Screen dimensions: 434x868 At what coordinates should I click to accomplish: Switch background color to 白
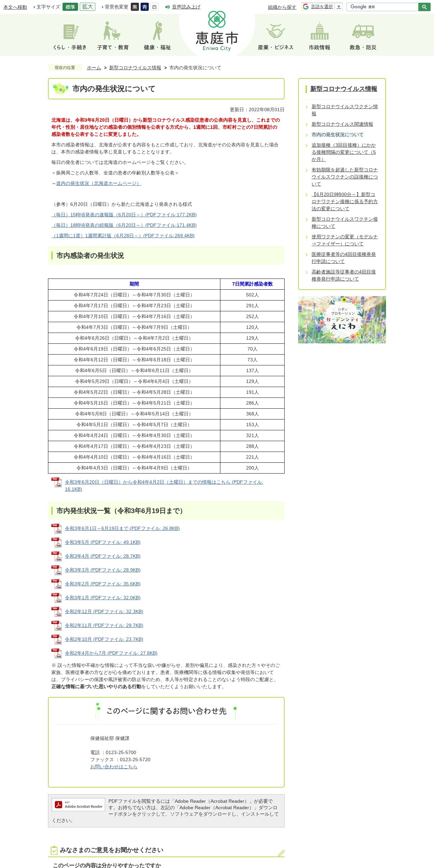(x=154, y=7)
